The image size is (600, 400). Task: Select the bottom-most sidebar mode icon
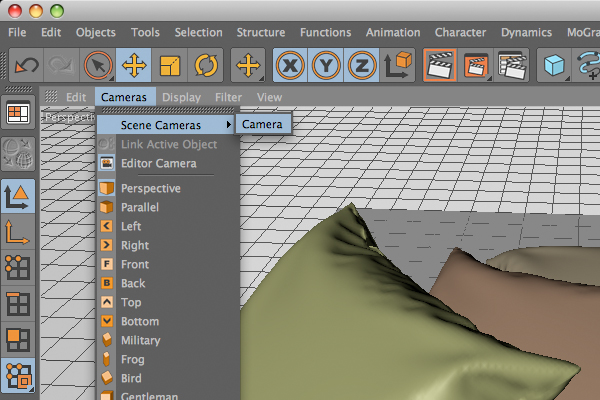point(18,376)
